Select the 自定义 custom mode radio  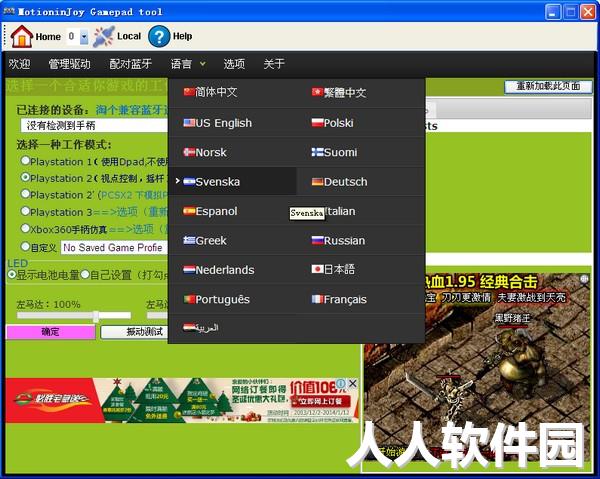tap(25, 247)
